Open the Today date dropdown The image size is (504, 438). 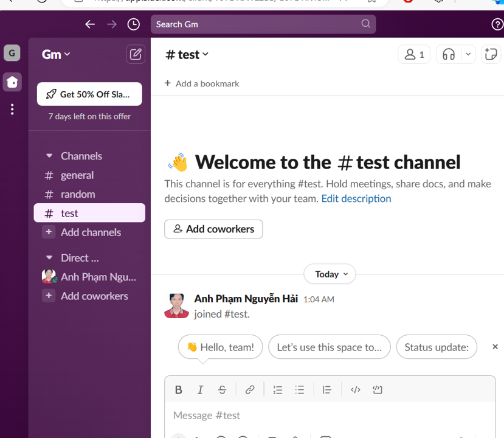[330, 274]
